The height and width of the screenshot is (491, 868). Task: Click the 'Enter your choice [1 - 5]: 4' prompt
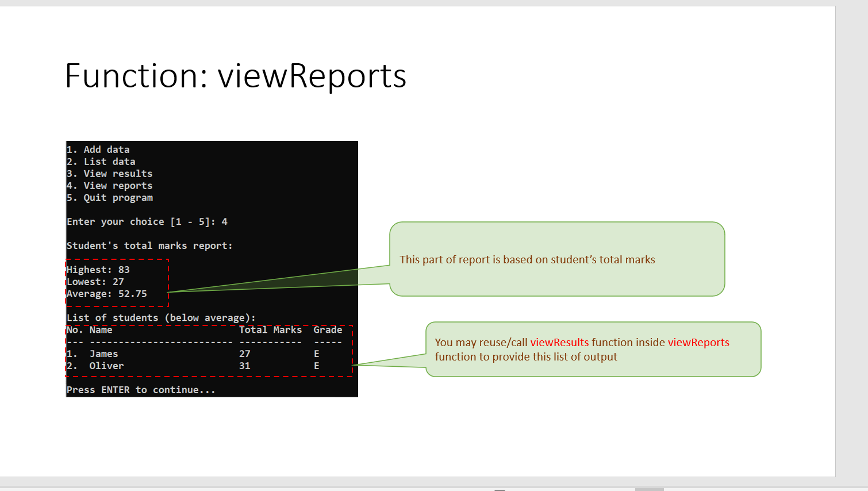pyautogui.click(x=147, y=222)
